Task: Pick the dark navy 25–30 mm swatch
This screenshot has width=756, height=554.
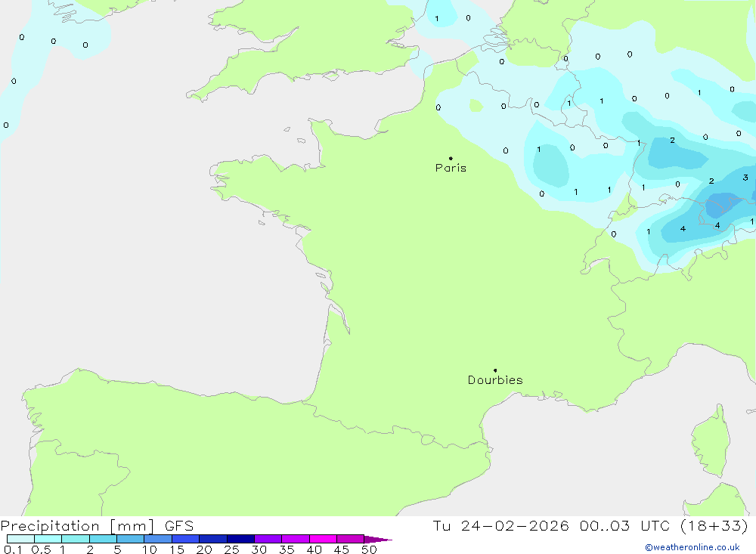Action: tap(240, 539)
